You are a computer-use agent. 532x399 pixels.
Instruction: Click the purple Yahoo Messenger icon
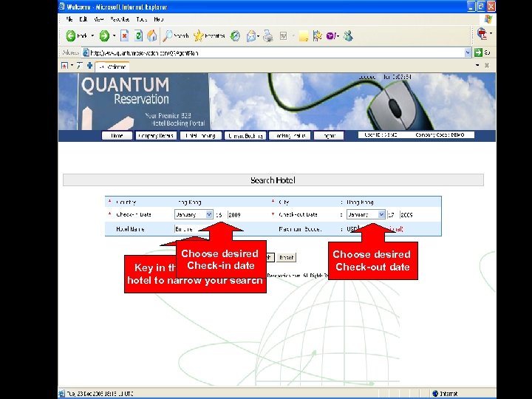click(331, 35)
